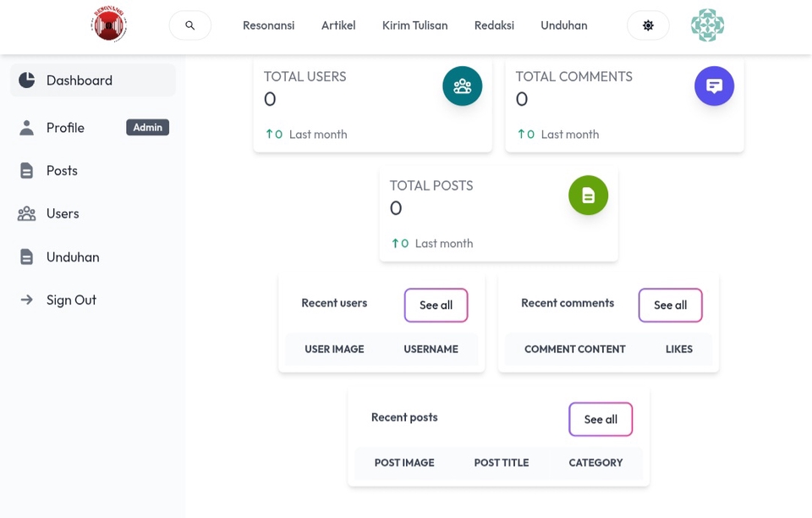Click the Resonansi logo in the header
812x518 pixels.
tap(109, 25)
